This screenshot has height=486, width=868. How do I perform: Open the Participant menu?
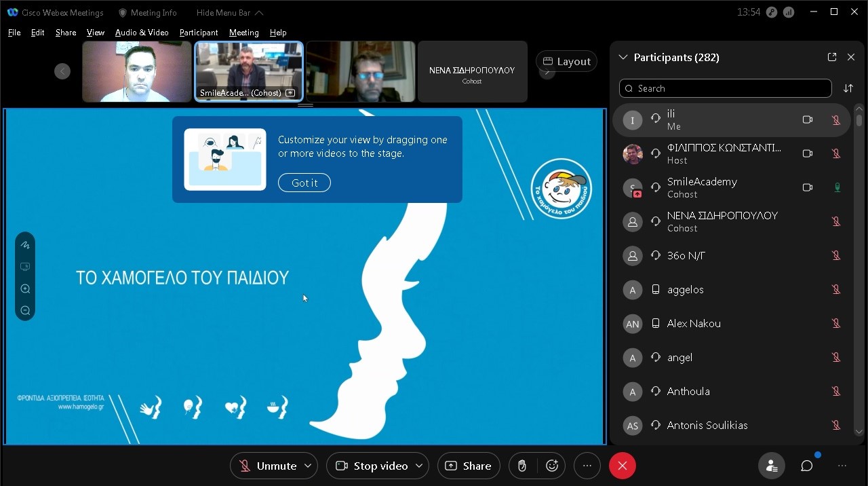(199, 33)
